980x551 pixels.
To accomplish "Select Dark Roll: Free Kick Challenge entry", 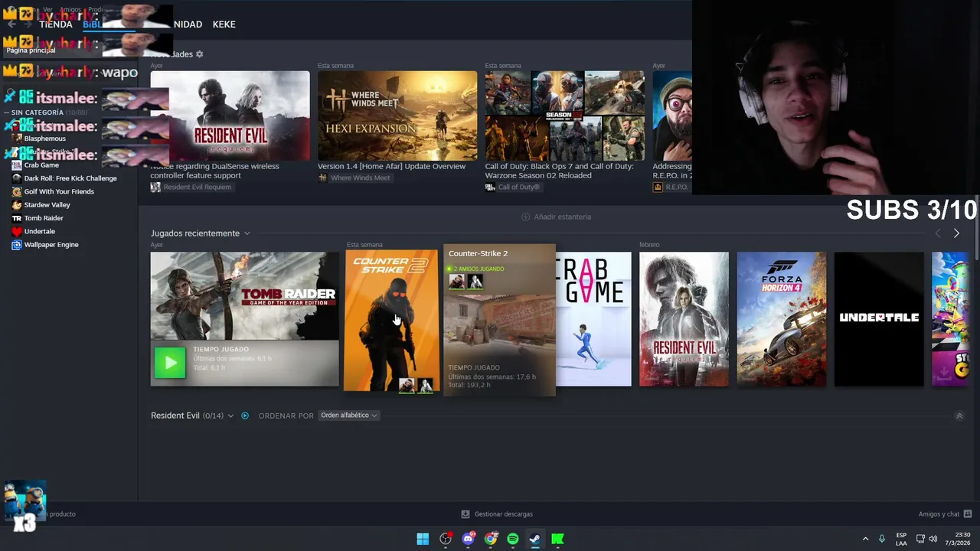I will point(70,178).
